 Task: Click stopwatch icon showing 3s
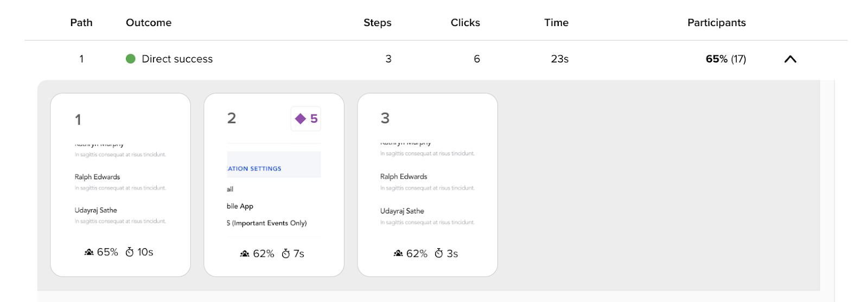tap(439, 254)
